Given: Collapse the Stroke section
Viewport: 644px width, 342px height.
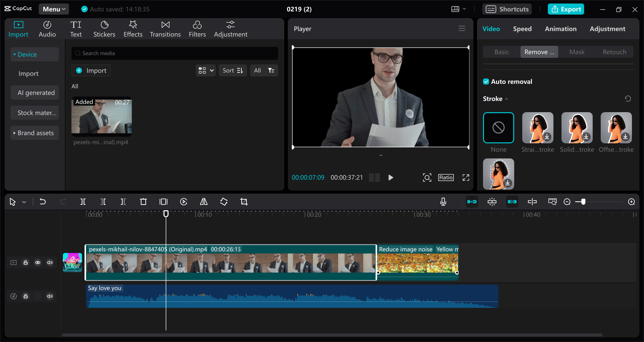Looking at the screenshot, I should pos(507,99).
